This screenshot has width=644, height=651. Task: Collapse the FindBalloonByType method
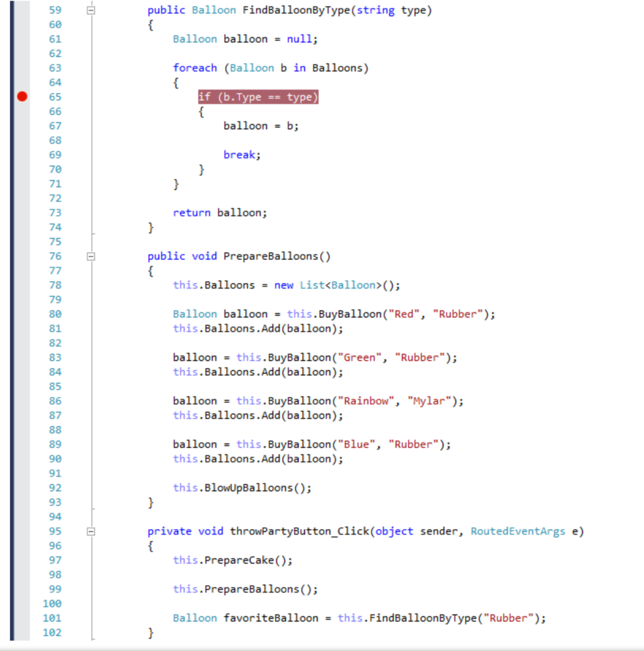[x=90, y=10]
